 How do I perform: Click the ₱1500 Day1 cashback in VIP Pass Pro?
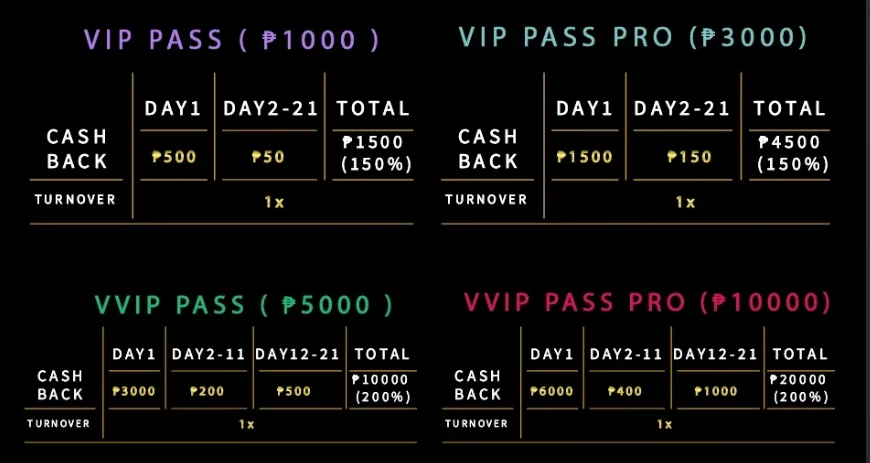pyautogui.click(x=585, y=157)
